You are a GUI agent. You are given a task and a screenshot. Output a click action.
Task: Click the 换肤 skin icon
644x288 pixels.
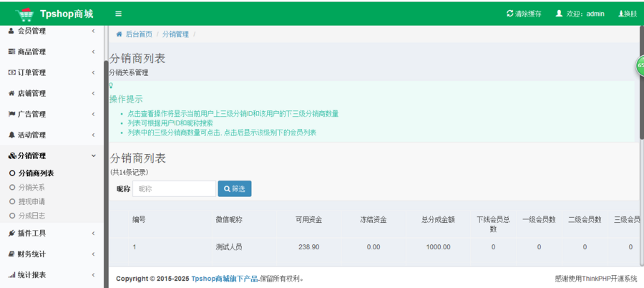click(x=621, y=14)
